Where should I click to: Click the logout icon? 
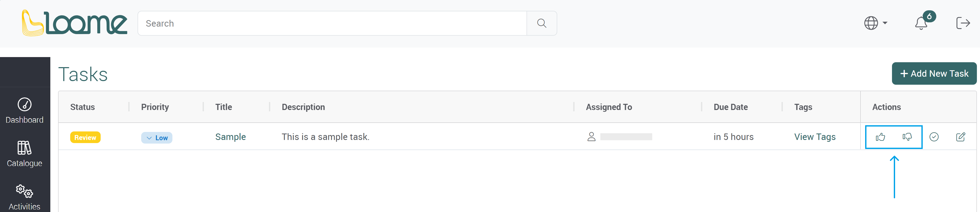tap(963, 23)
